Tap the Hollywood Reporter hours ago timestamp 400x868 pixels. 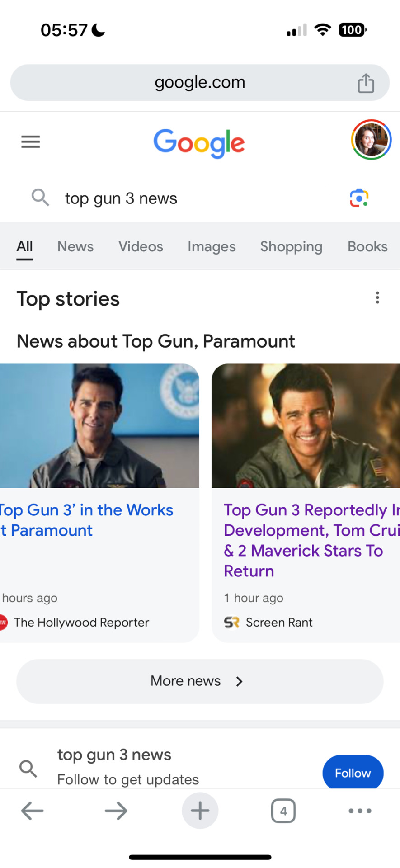tap(29, 598)
